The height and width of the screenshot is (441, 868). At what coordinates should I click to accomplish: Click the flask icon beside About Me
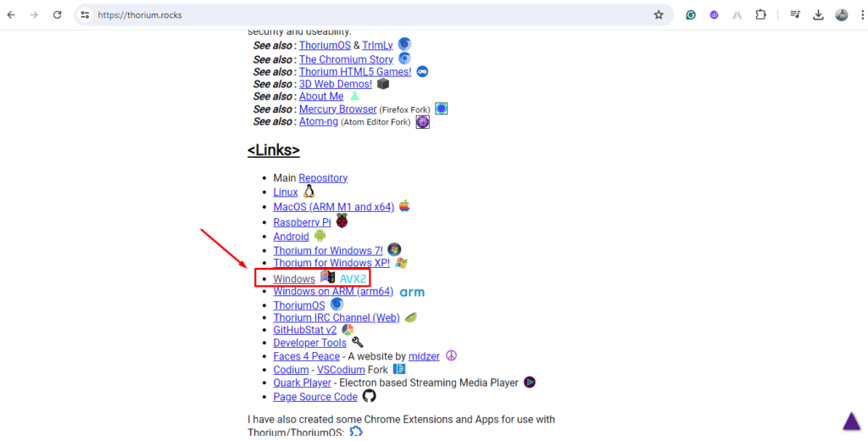point(355,96)
